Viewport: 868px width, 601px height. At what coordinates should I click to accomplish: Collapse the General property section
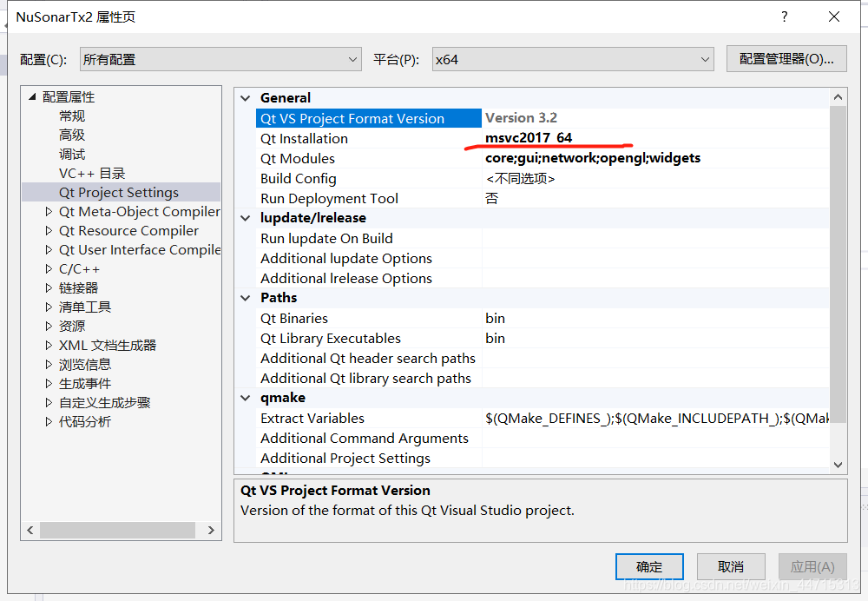pos(245,97)
